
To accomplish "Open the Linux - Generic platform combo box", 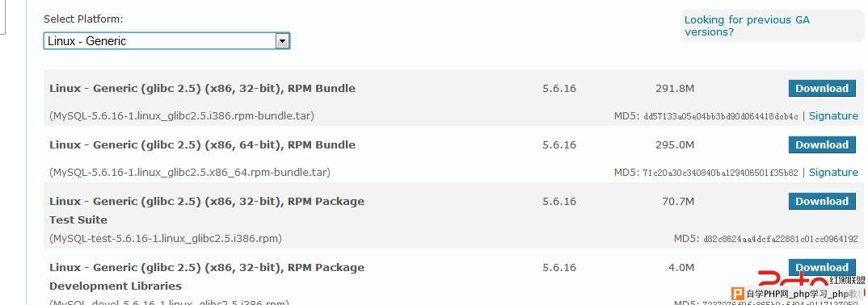I will click(166, 41).
